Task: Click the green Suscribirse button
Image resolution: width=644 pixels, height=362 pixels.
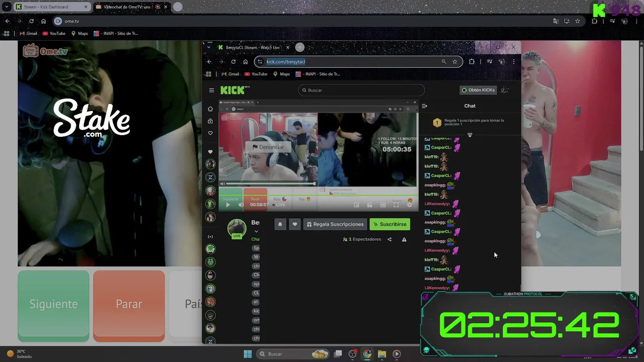Action: pos(390,224)
